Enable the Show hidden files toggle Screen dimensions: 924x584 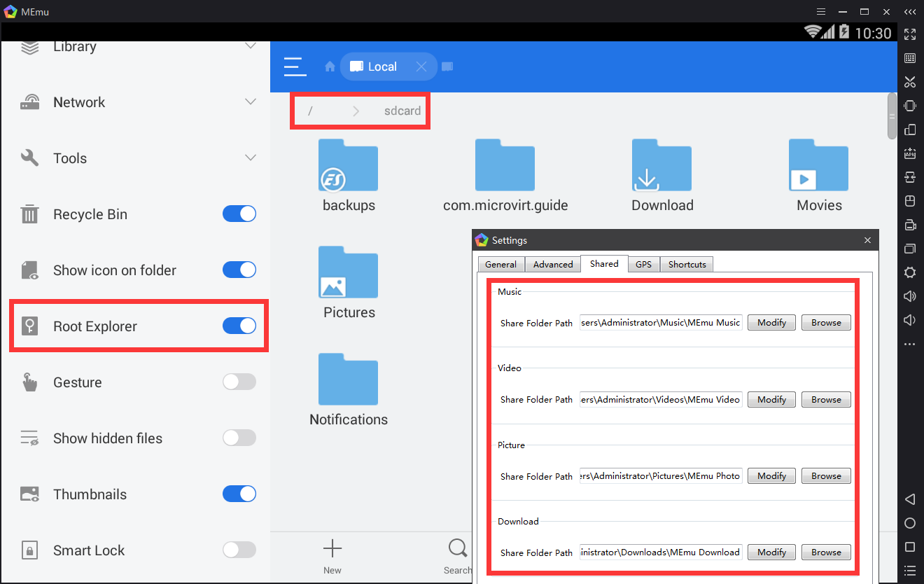pyautogui.click(x=239, y=438)
